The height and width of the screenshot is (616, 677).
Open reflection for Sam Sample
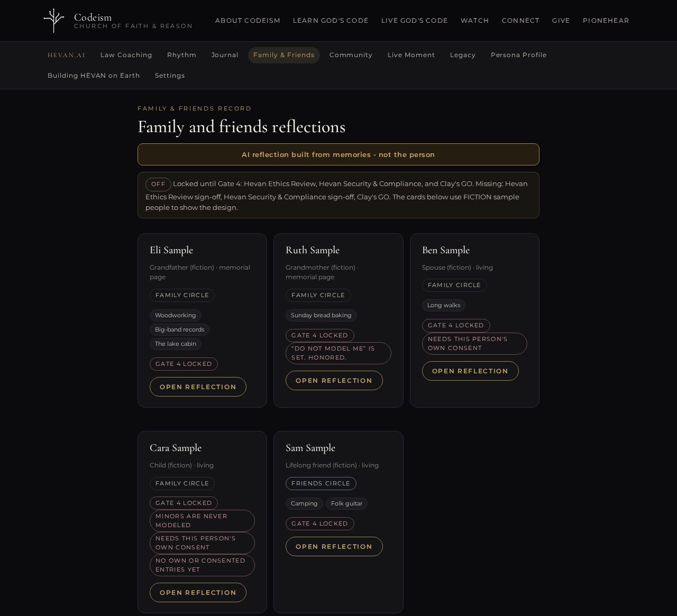pyautogui.click(x=334, y=547)
